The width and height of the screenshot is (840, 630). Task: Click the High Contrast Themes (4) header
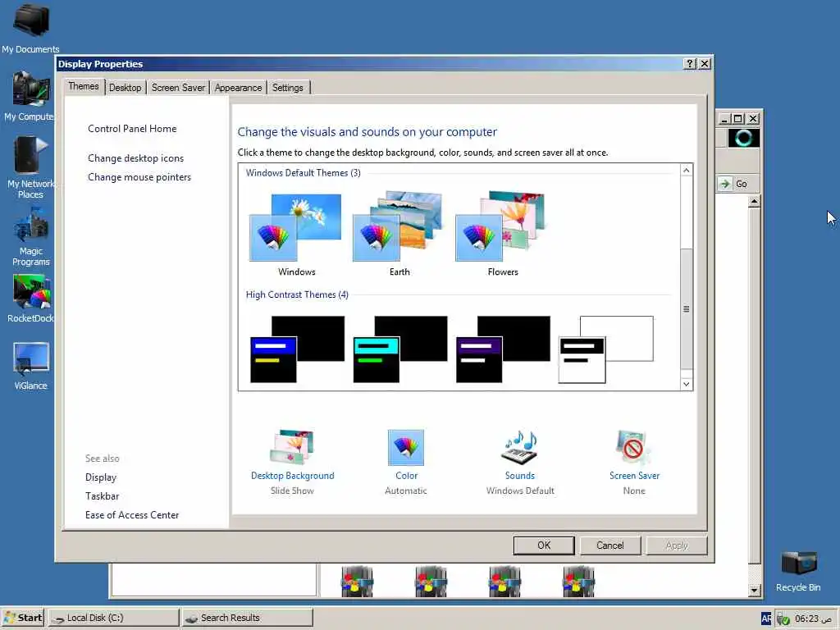pyautogui.click(x=297, y=294)
